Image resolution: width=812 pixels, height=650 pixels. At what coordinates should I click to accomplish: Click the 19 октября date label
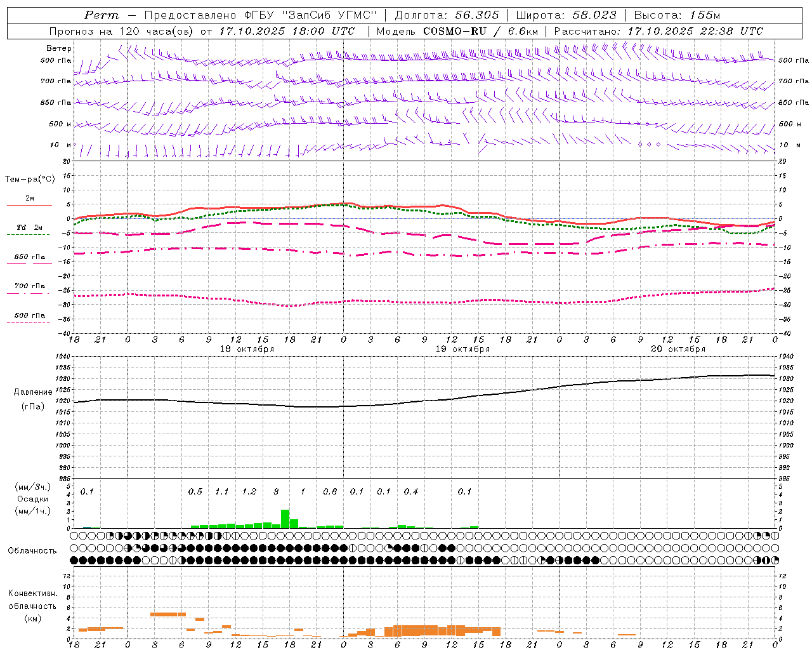click(x=462, y=349)
